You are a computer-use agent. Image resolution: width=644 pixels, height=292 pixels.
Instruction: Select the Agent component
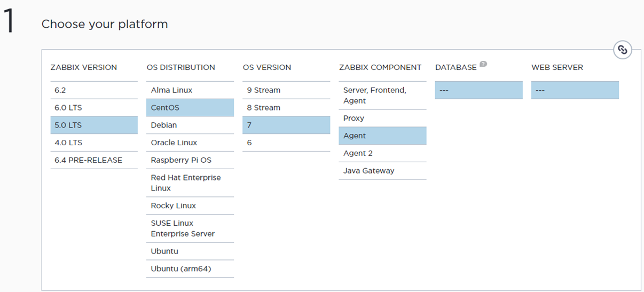(382, 136)
